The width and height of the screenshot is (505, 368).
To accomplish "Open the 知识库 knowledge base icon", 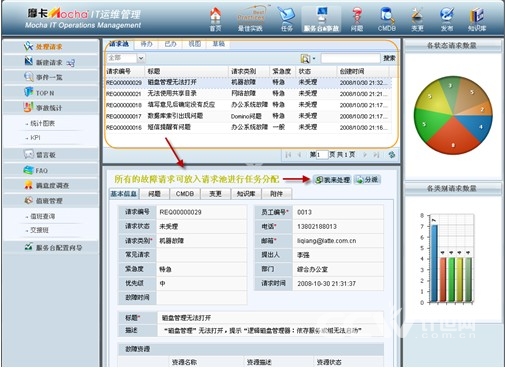I will pyautogui.click(x=477, y=19).
